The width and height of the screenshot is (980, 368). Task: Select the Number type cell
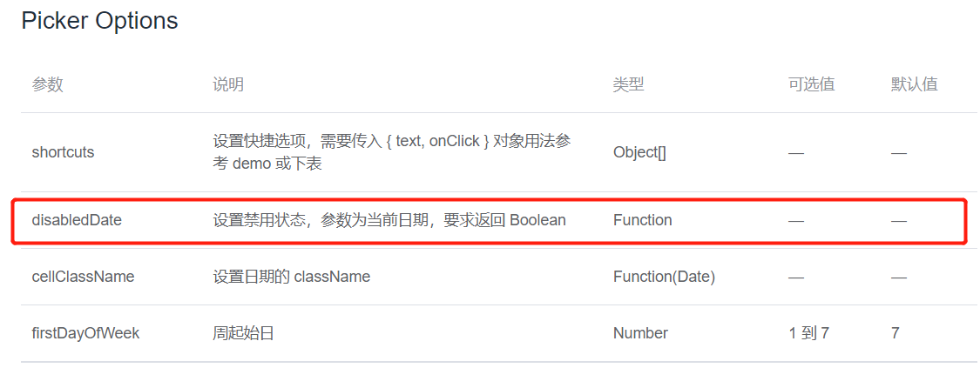[x=640, y=333]
